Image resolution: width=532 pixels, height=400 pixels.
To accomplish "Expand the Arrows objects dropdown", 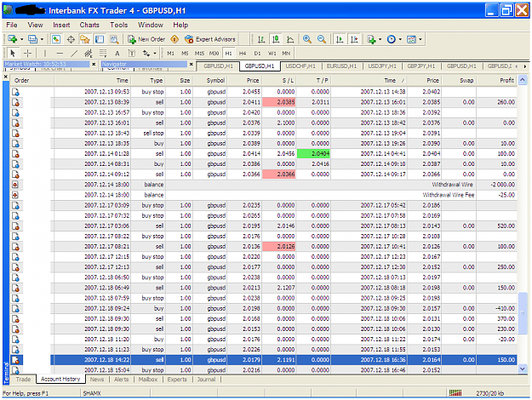I will pyautogui.click(x=155, y=54).
